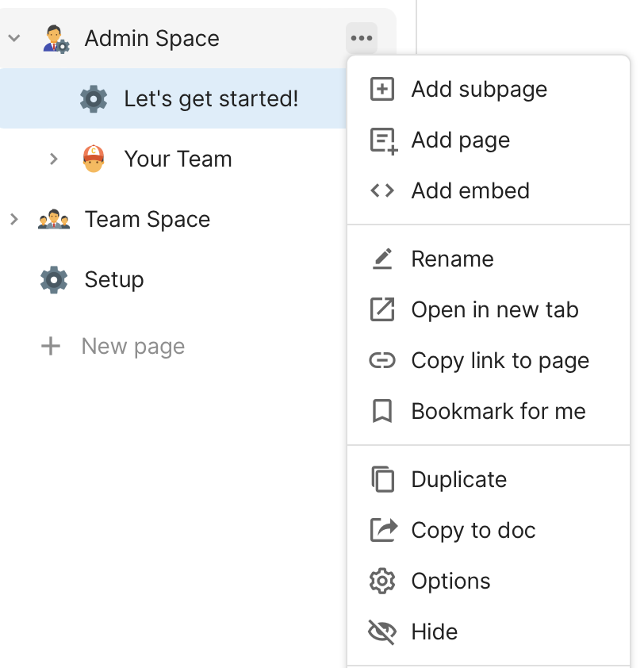Click the Add subpage plus icon
Viewport: 644px width, 668px height.
pos(382,90)
